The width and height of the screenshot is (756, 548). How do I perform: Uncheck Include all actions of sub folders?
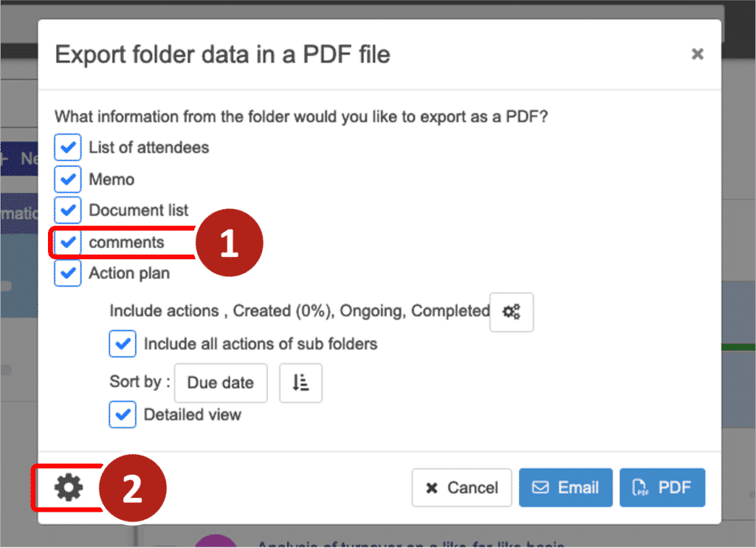point(123,343)
